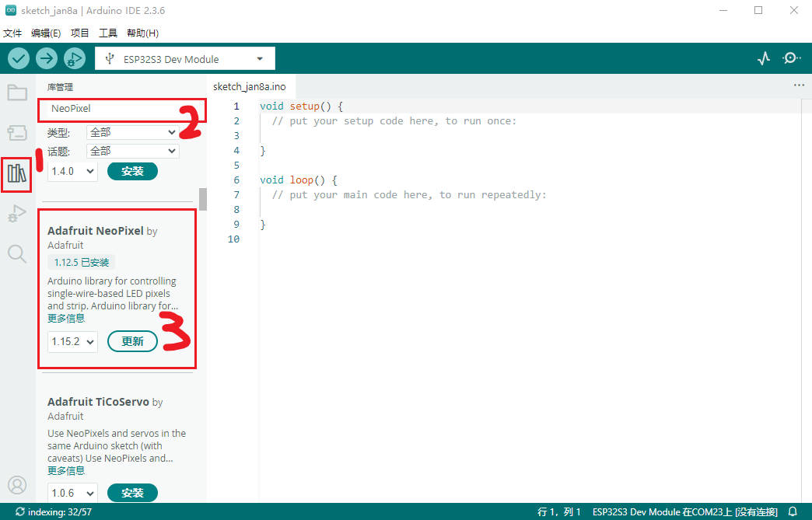
Task: Select version dropdown 1.15.2 for Adafruit NeoPixel
Action: 72,341
